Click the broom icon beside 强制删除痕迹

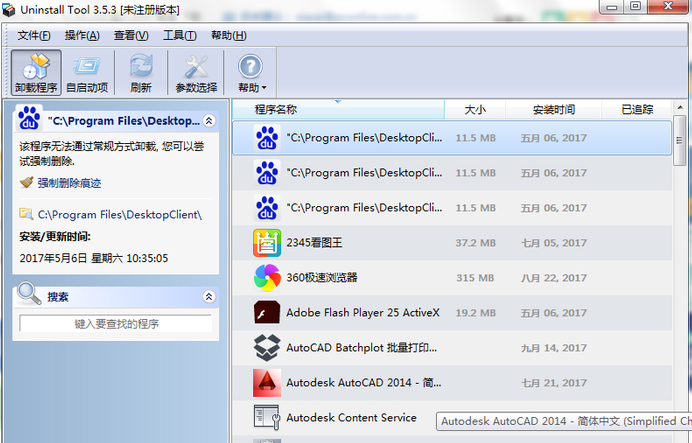(x=26, y=182)
